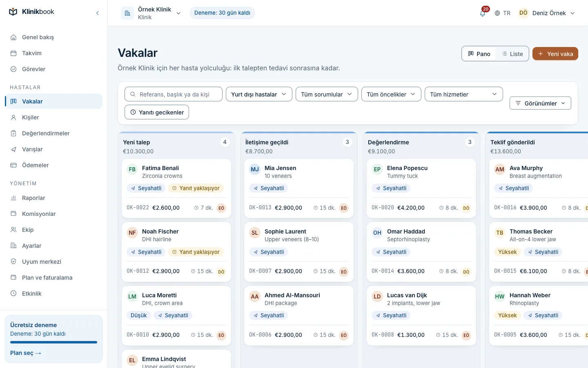Click the Seyahatli tag on Noah Fischer's card
Image resolution: width=588 pixels, height=368 pixels.
click(x=146, y=252)
